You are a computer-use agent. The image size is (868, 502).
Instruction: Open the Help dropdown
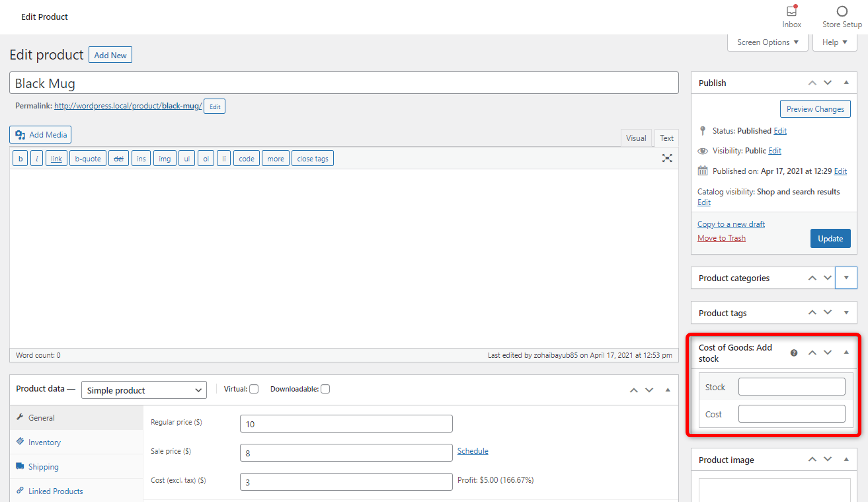pyautogui.click(x=835, y=42)
